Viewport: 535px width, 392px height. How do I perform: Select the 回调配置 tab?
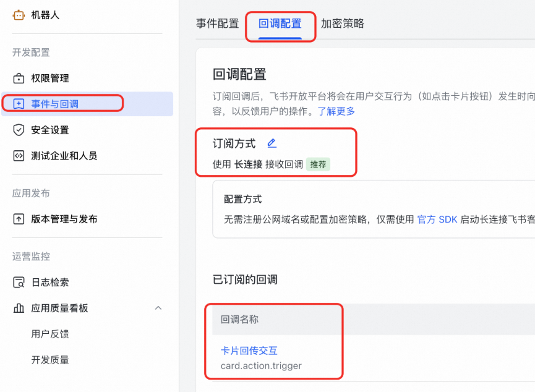(280, 23)
